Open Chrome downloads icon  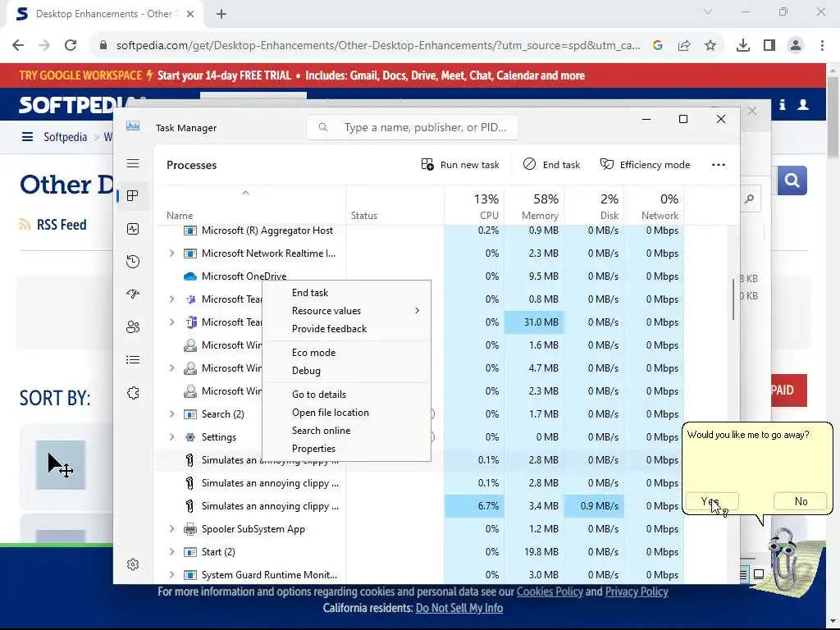tap(743, 46)
